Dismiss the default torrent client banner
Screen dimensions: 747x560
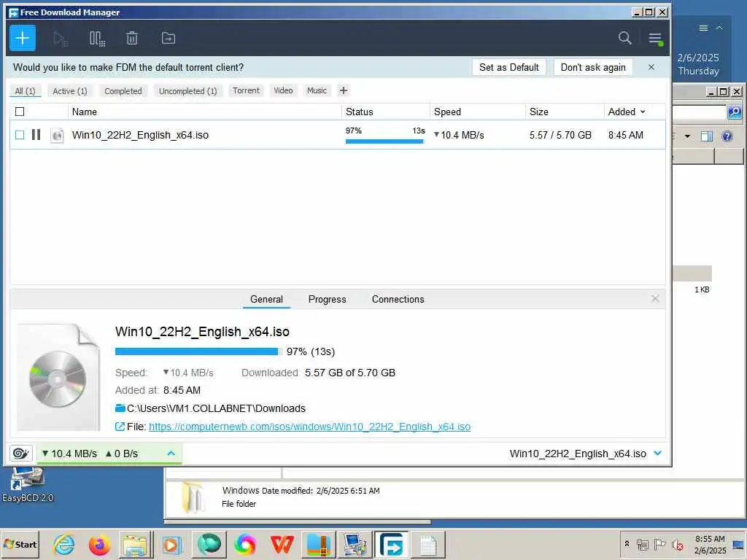(x=651, y=67)
